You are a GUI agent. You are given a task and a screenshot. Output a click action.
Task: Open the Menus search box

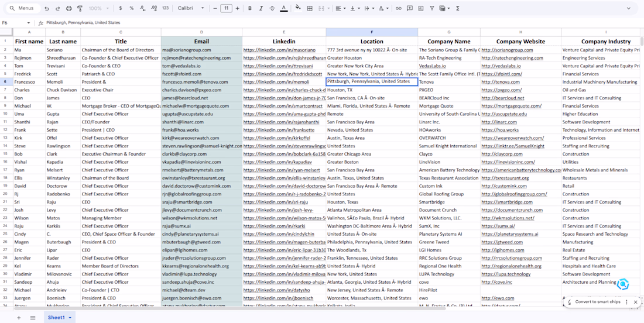click(x=25, y=9)
